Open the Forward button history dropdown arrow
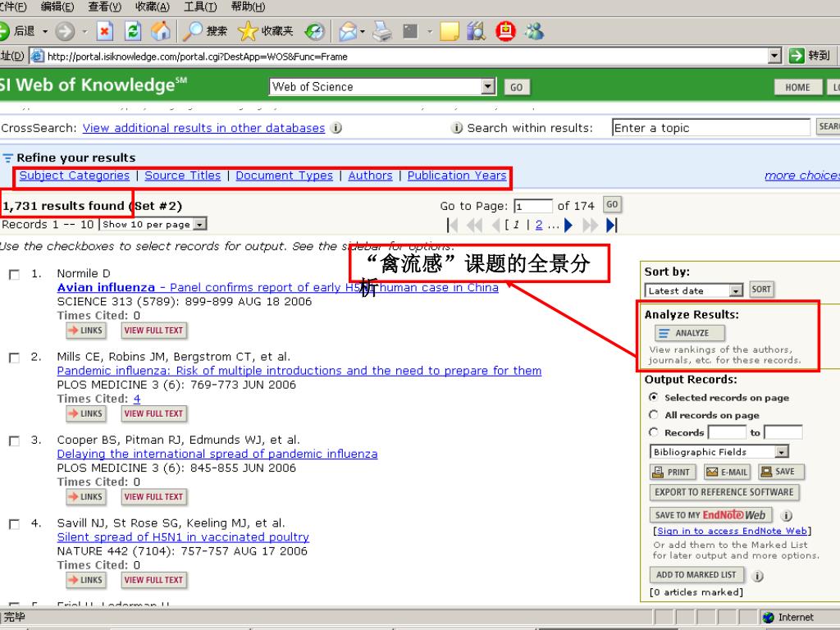Viewport: 840px width, 630px height. 84,32
